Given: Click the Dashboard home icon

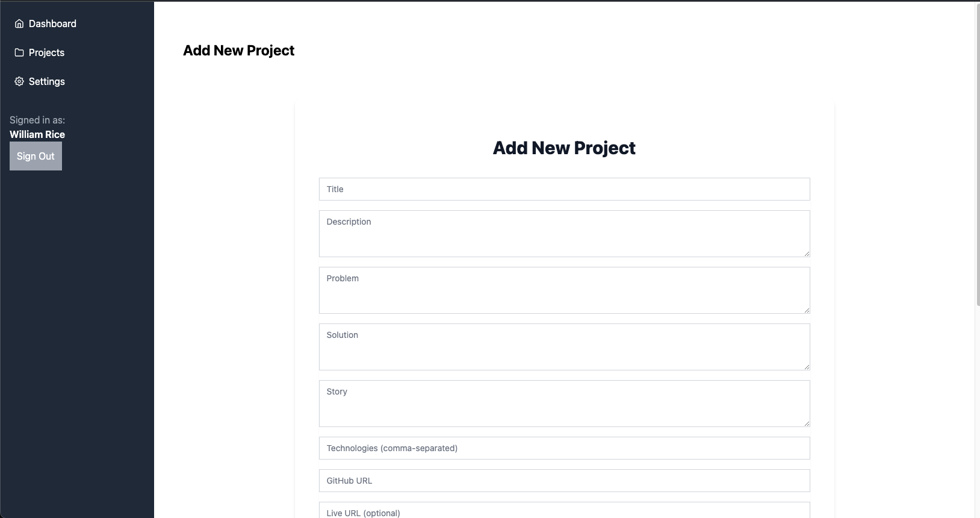Looking at the screenshot, I should (x=19, y=23).
